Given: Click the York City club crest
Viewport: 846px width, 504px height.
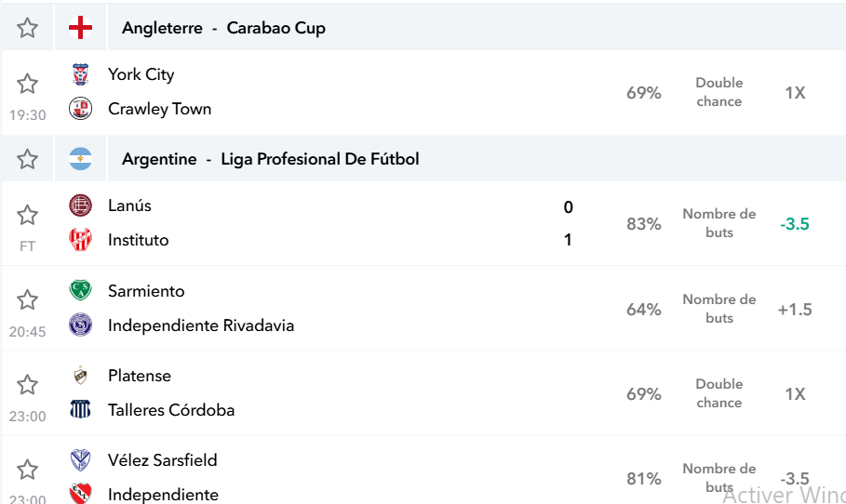Looking at the screenshot, I should (80, 74).
